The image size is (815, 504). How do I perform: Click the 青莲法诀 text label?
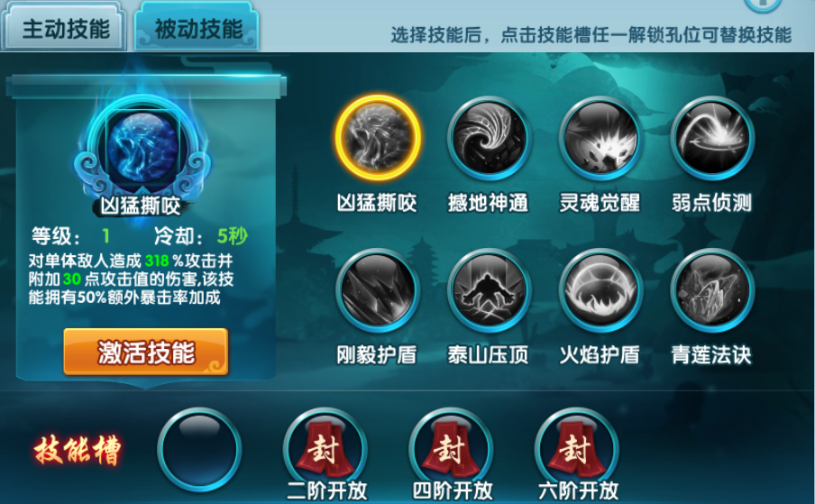click(711, 355)
